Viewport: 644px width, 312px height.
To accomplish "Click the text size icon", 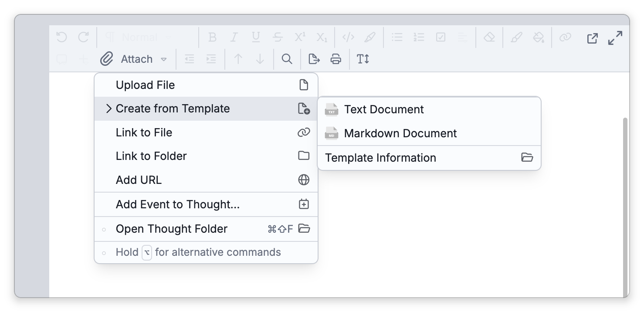I will [x=363, y=59].
